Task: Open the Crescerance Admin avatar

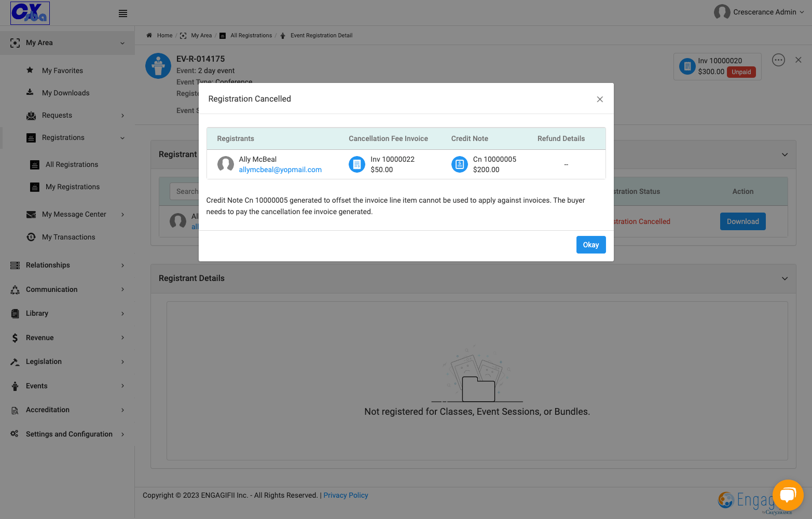Action: [x=722, y=12]
